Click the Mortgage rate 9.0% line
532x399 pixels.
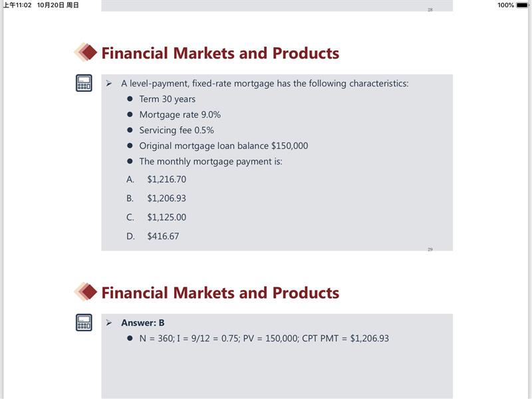[x=180, y=114]
